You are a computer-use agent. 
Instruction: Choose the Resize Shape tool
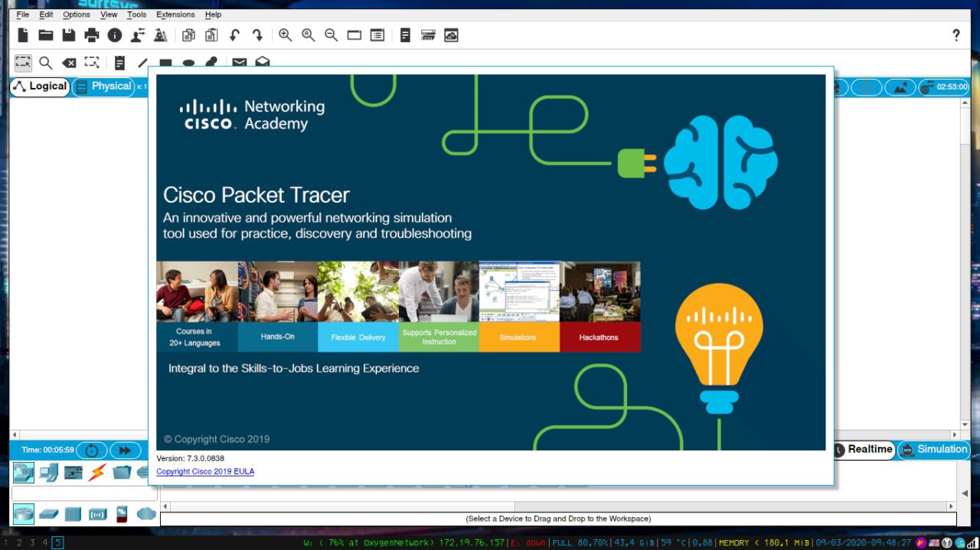tap(92, 63)
